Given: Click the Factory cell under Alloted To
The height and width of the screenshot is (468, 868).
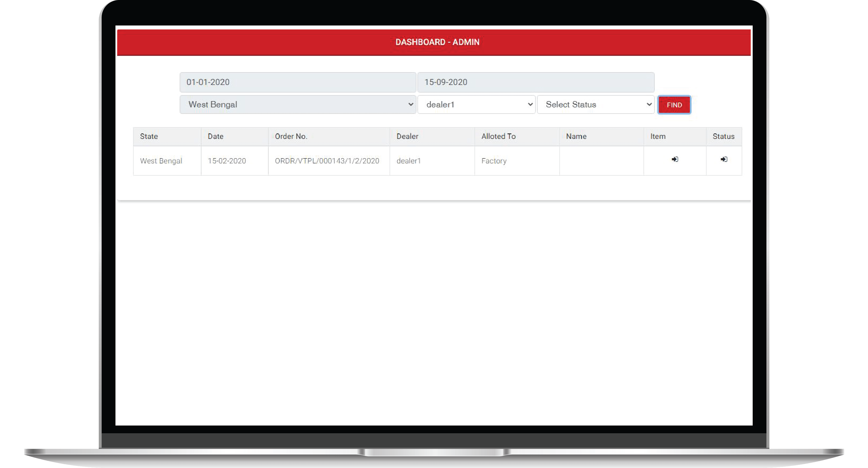Looking at the screenshot, I should click(x=494, y=161).
